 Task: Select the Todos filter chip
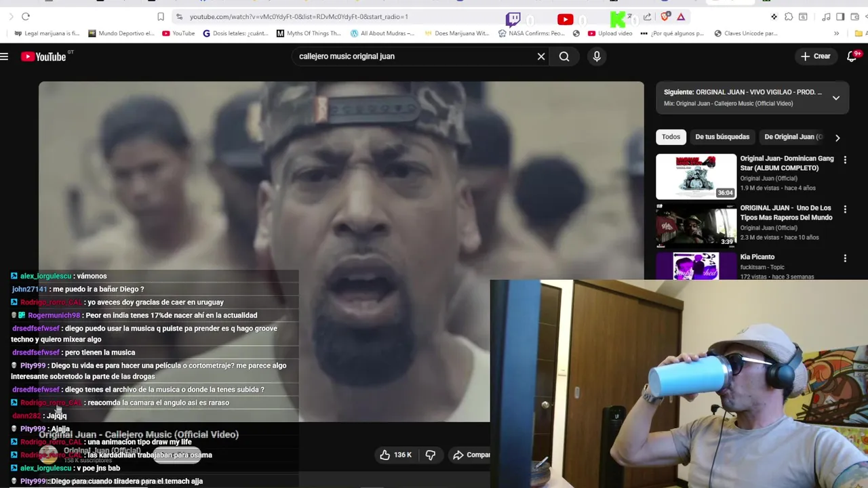671,137
